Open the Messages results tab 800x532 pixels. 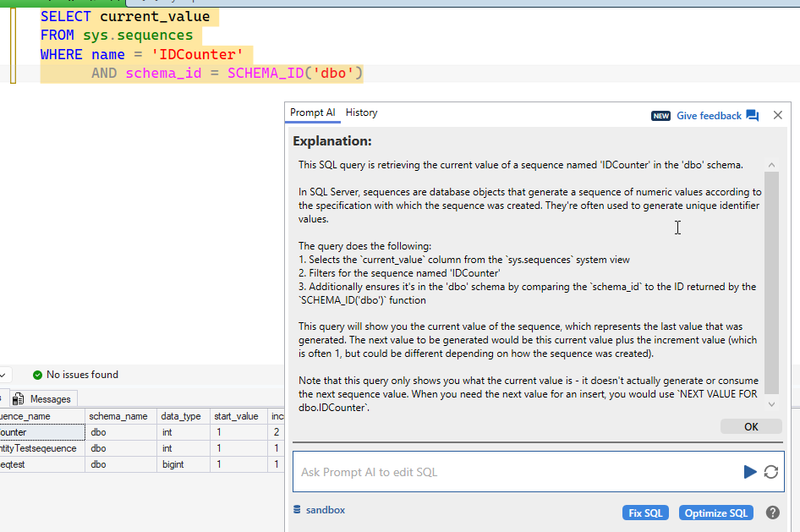point(50,399)
